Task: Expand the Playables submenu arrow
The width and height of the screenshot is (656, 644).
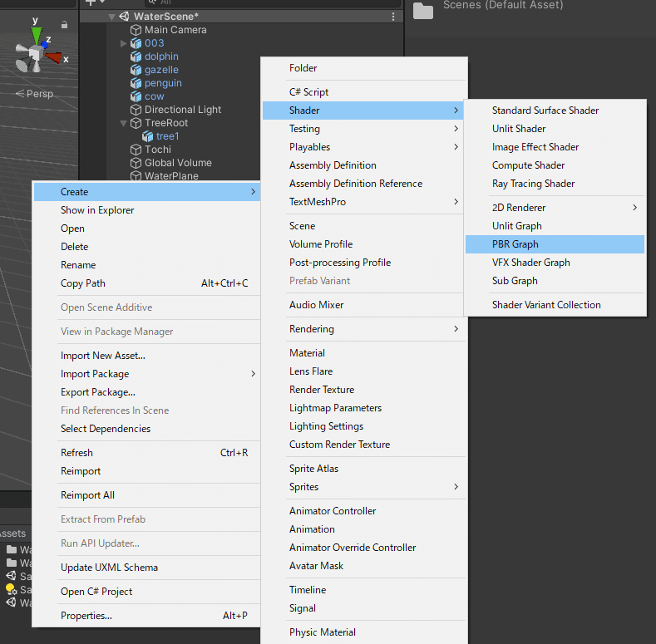Action: [456, 147]
